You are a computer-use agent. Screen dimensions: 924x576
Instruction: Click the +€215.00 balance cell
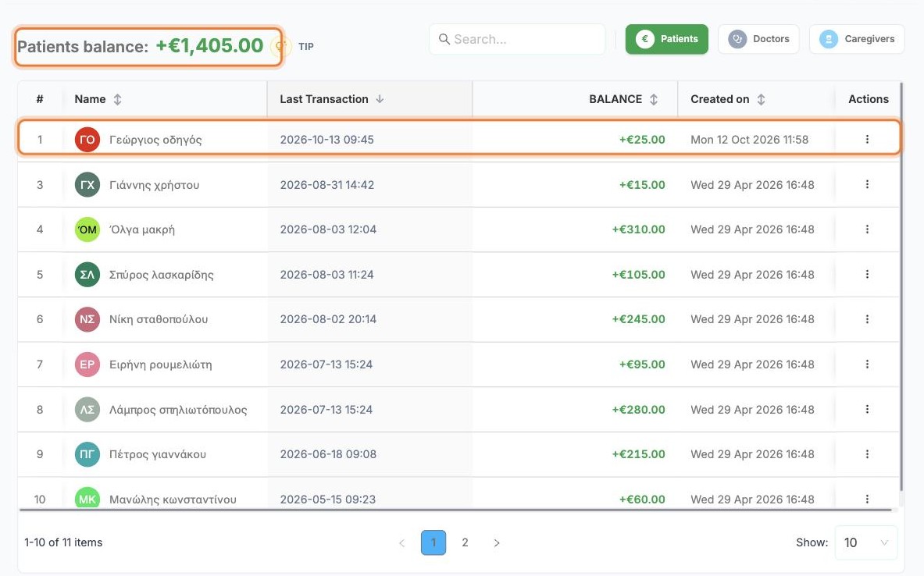(638, 454)
